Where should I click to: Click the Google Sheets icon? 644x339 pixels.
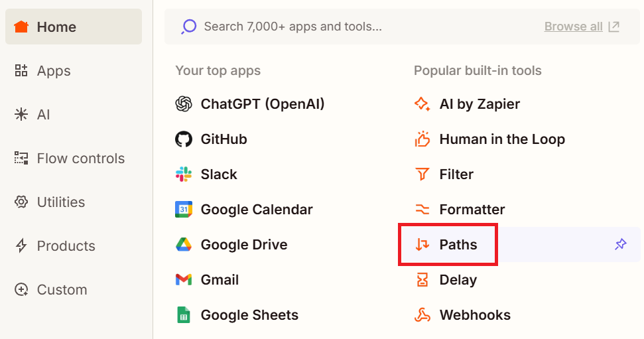[184, 315]
